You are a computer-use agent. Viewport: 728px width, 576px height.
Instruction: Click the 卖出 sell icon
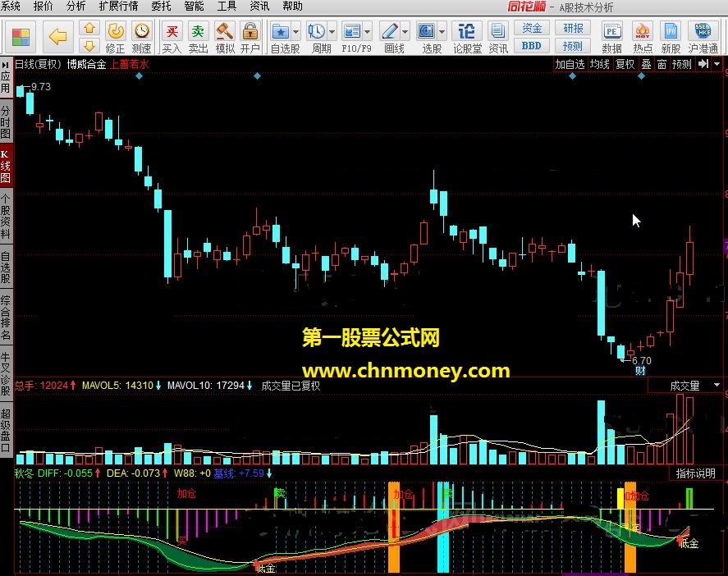pos(198,37)
